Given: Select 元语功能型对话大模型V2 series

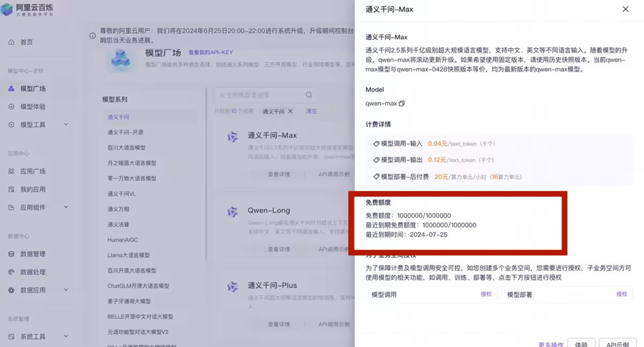Looking at the screenshot, I should (x=138, y=332).
